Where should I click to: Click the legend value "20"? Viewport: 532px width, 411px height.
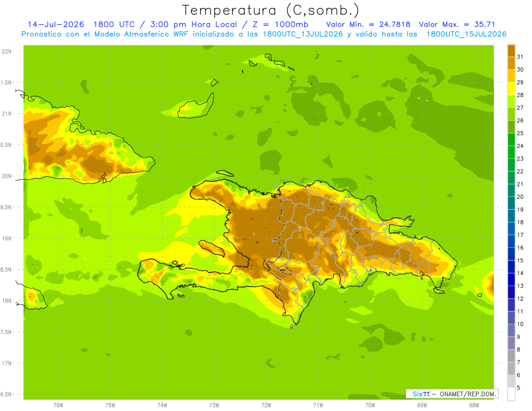coord(520,197)
